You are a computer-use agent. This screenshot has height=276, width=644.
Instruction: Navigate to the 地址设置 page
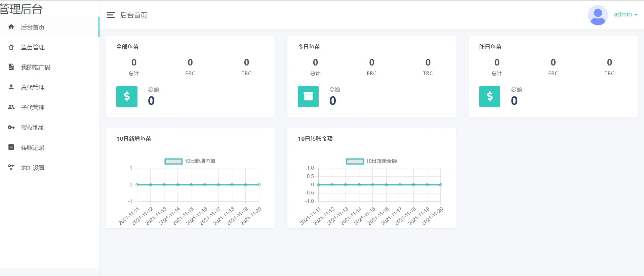(33, 168)
